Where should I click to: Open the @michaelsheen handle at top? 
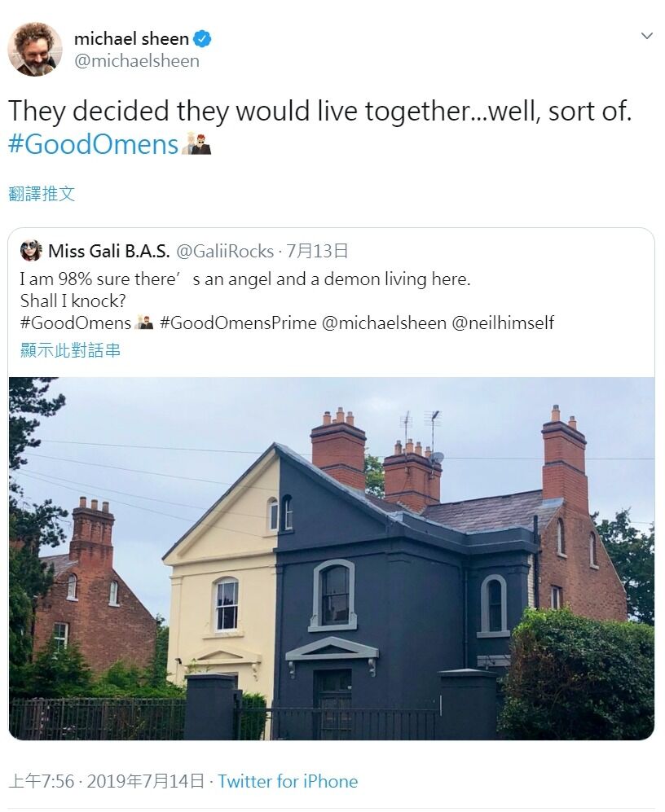click(x=137, y=61)
